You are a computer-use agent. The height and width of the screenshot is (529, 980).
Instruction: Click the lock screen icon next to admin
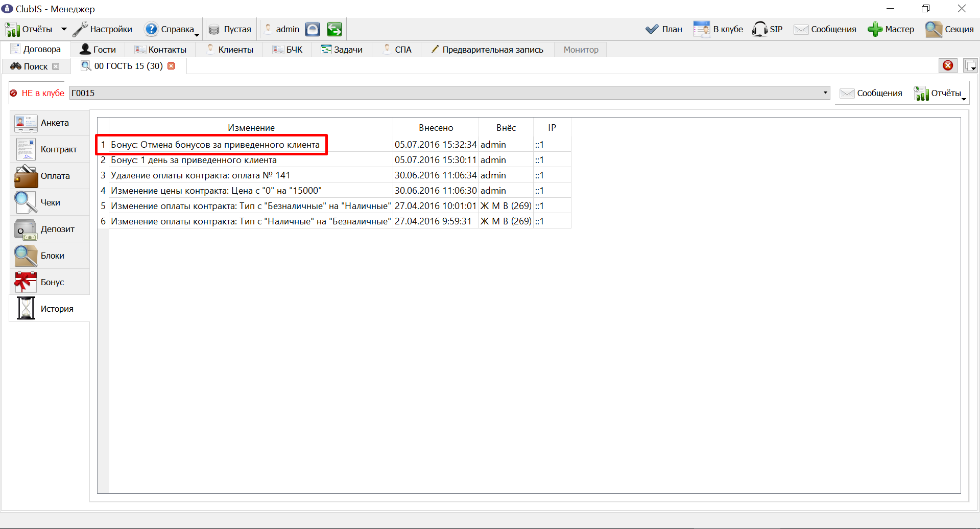tap(313, 29)
